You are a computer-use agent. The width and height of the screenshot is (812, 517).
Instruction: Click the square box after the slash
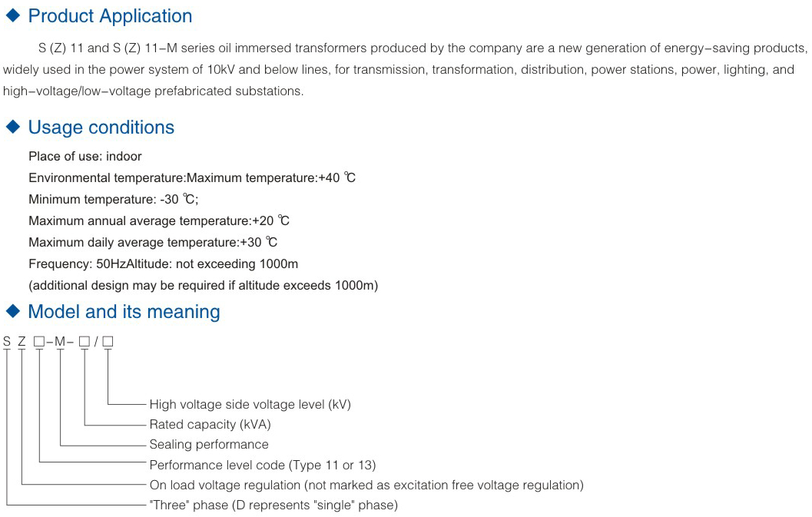pyautogui.click(x=108, y=342)
